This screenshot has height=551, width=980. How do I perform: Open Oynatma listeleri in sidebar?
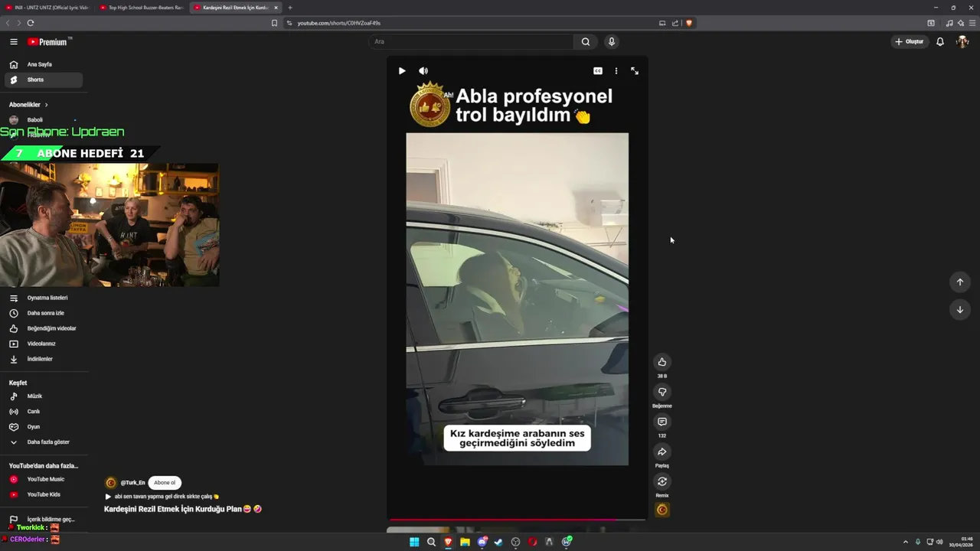[44, 298]
